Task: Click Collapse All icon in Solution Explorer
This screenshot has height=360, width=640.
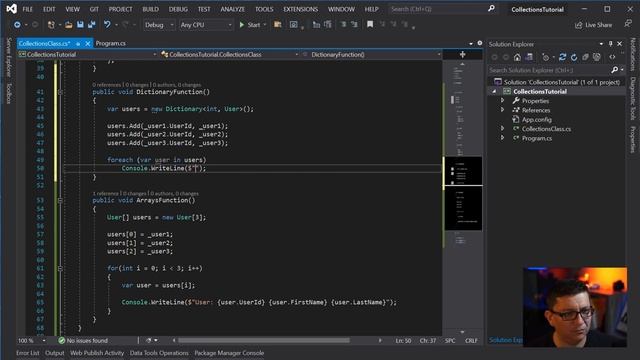Action: (585, 57)
